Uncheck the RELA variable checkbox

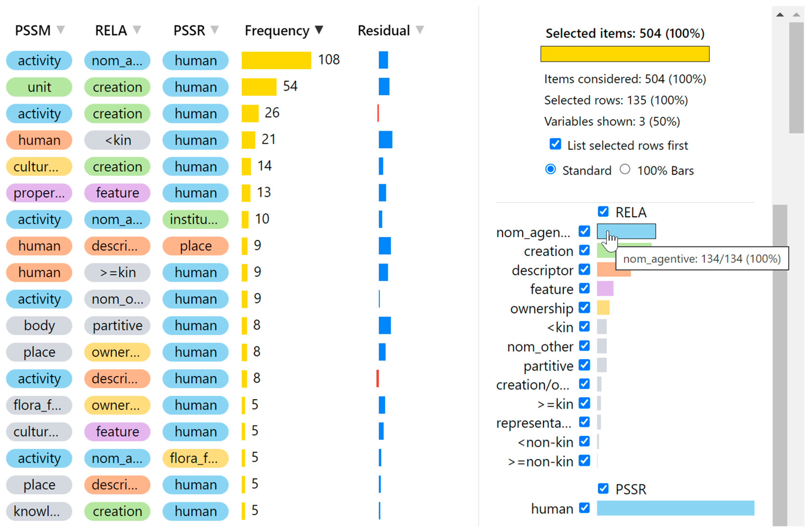603,211
